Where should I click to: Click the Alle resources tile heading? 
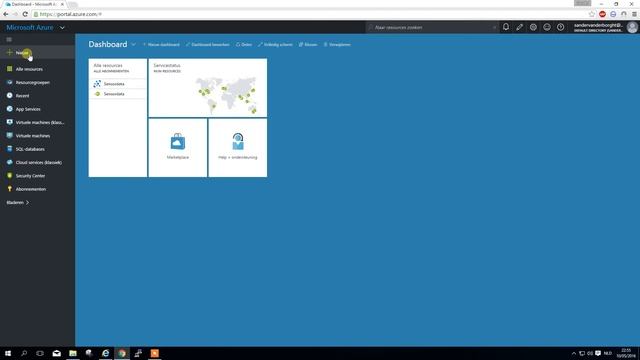(108, 65)
